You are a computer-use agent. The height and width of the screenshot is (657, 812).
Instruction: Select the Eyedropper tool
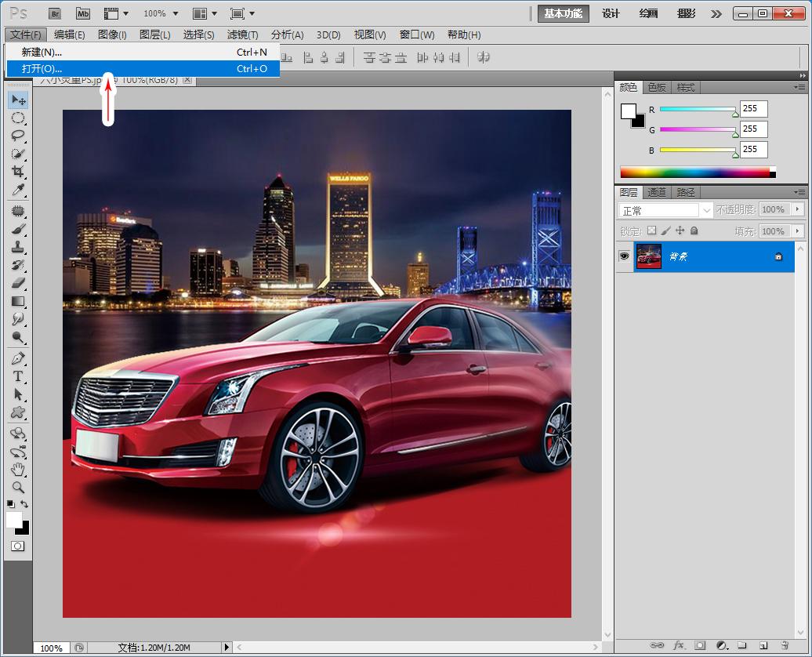pos(18,190)
